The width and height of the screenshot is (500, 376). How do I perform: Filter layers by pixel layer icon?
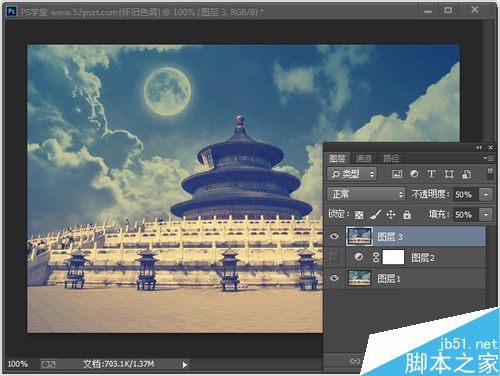click(397, 174)
